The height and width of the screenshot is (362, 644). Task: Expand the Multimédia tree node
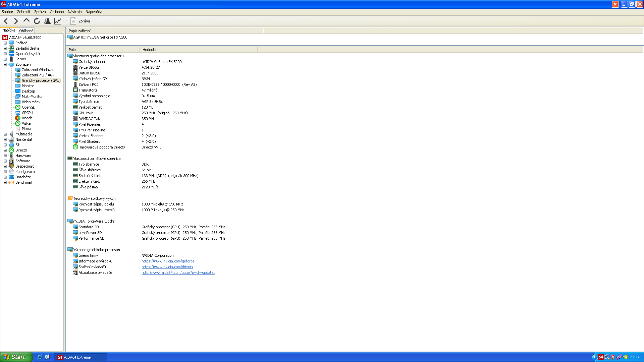point(5,134)
